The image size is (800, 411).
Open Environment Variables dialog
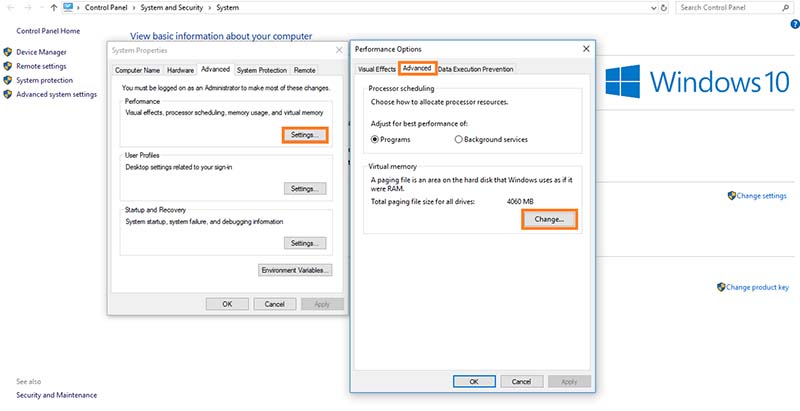pos(295,270)
